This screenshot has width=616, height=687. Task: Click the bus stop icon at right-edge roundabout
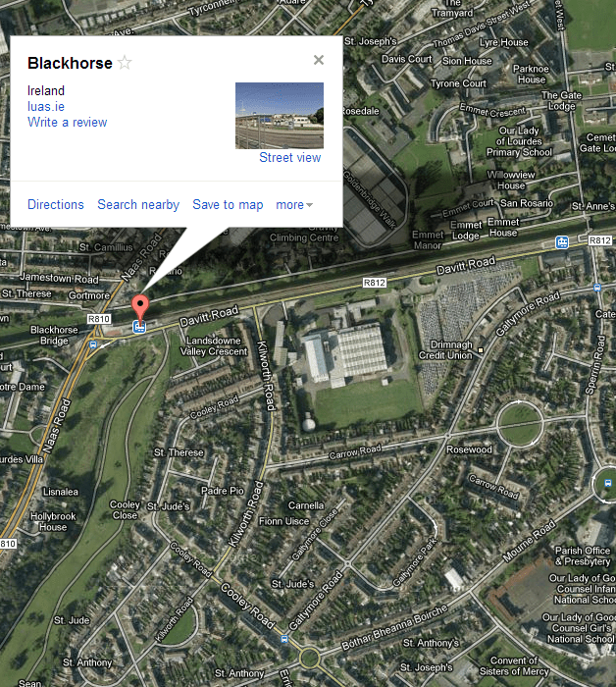[x=608, y=483]
